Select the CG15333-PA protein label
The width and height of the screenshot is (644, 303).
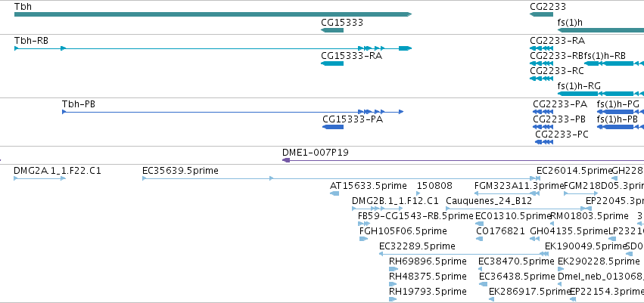(x=353, y=119)
